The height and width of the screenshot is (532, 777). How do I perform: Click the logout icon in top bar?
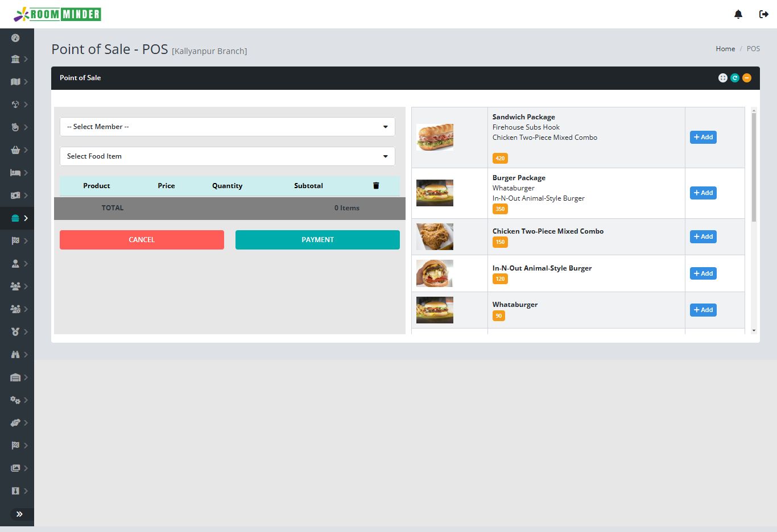pos(764,14)
